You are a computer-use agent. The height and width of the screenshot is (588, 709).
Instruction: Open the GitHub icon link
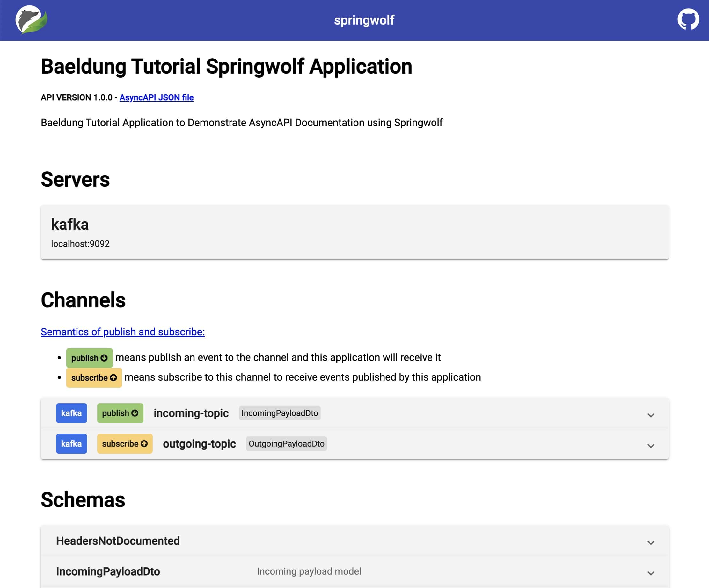[x=688, y=19]
